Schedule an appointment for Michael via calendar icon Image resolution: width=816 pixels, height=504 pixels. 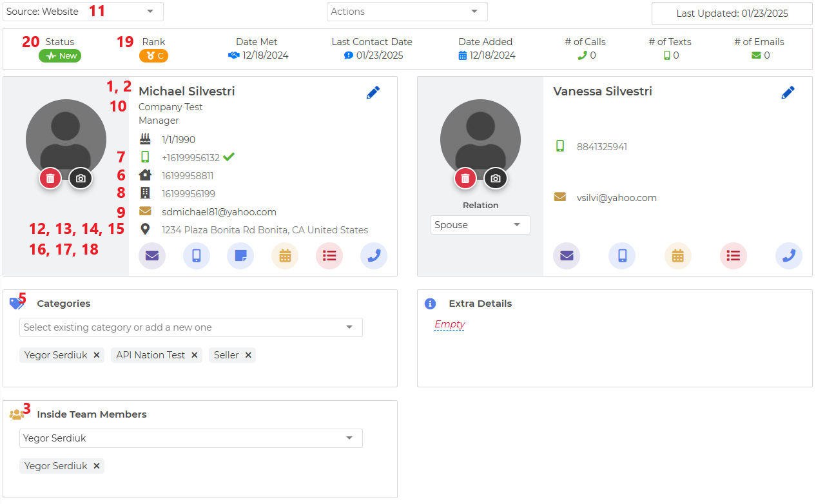(285, 255)
